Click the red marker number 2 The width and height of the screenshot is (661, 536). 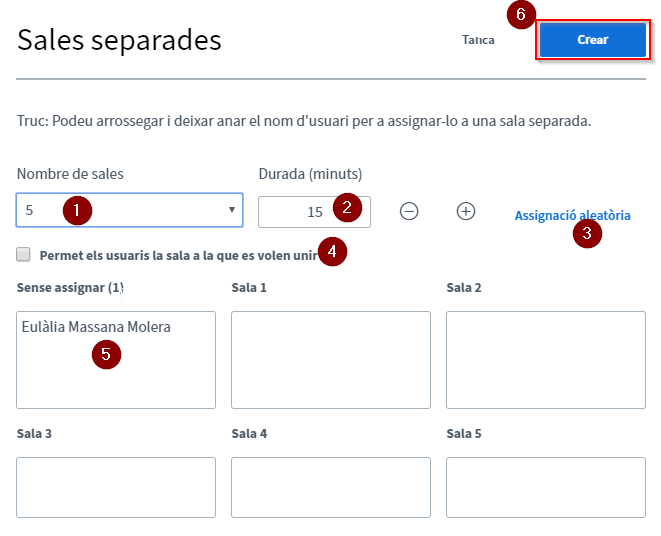[347, 208]
